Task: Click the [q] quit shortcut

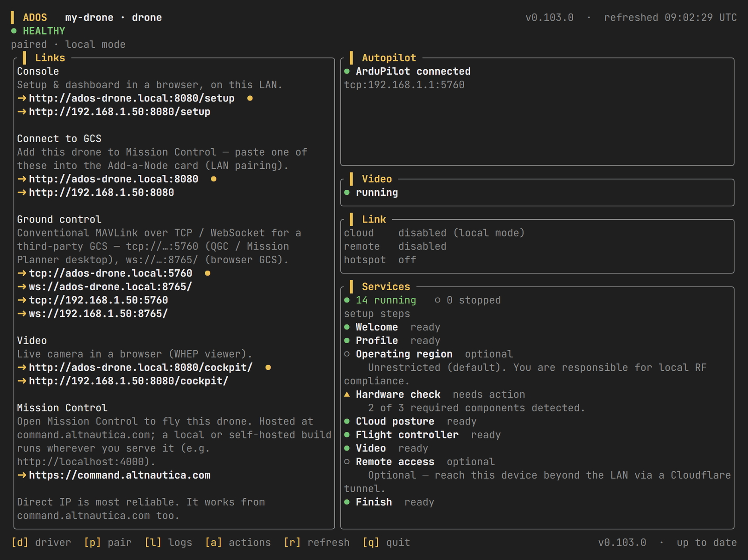Action: 386,542
